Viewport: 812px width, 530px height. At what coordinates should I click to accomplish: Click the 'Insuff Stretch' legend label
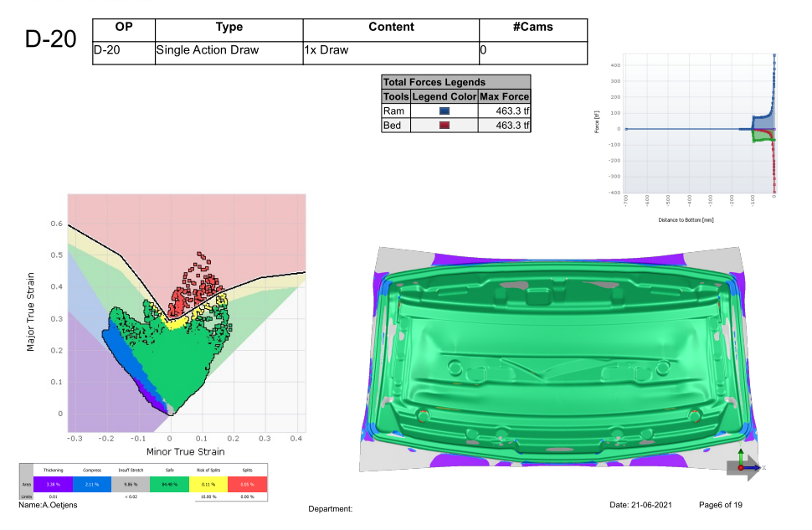pyautogui.click(x=131, y=471)
